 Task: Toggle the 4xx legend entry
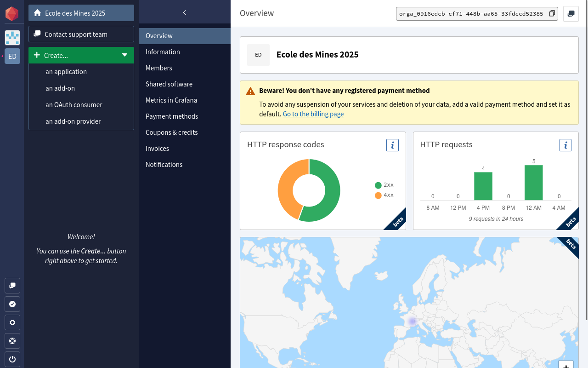point(384,195)
